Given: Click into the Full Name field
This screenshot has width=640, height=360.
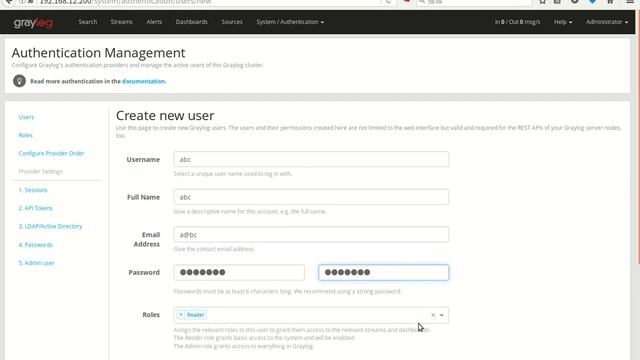Looking at the screenshot, I should [x=311, y=197].
